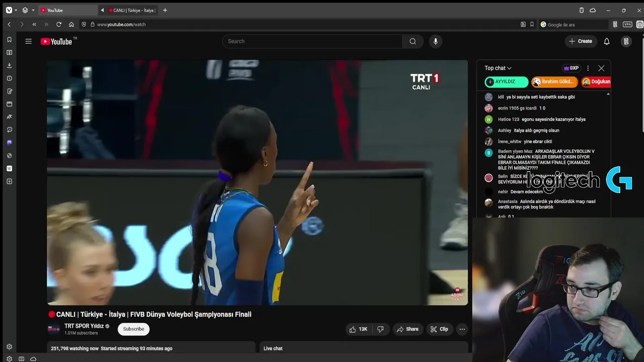Toggle the VPN button
This screenshot has width=644, height=362.
627,24
